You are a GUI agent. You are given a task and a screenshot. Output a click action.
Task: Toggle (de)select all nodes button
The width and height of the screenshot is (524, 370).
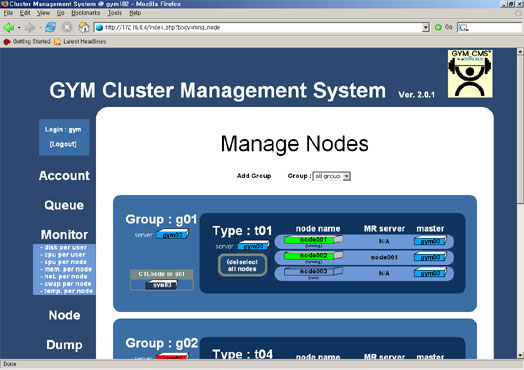[242, 265]
